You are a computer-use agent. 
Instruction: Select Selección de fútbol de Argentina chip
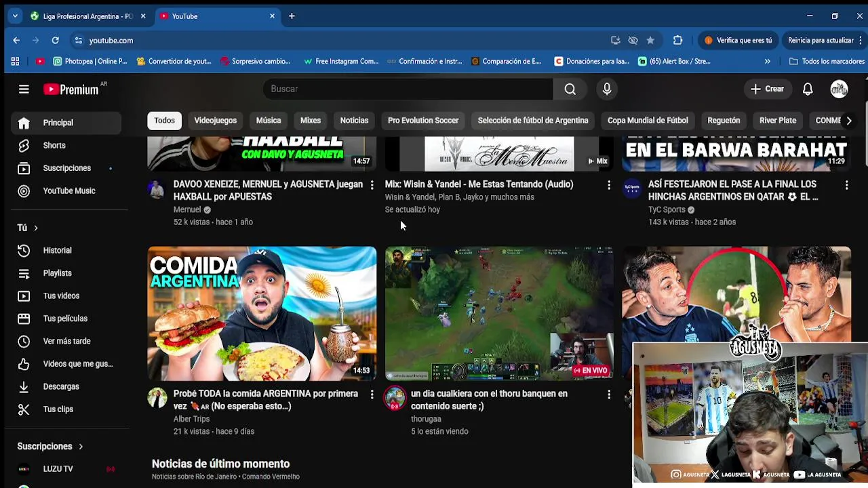(533, 121)
